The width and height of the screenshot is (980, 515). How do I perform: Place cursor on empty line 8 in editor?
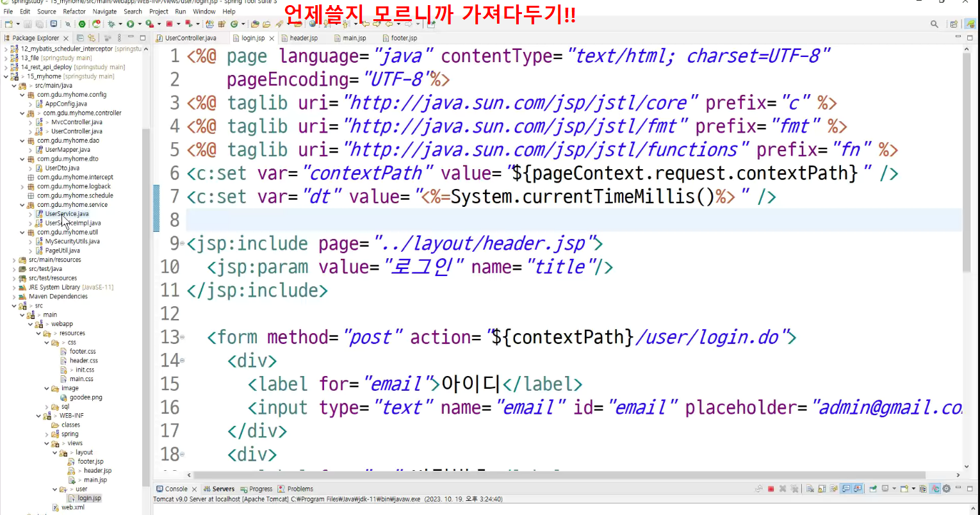point(573,220)
